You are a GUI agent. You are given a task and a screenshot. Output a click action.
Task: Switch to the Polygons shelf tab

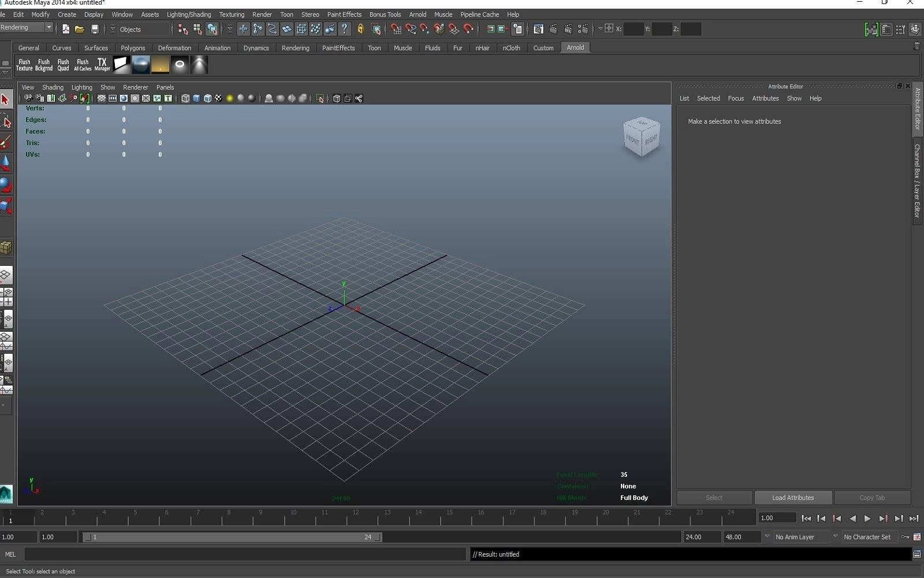[x=133, y=48]
